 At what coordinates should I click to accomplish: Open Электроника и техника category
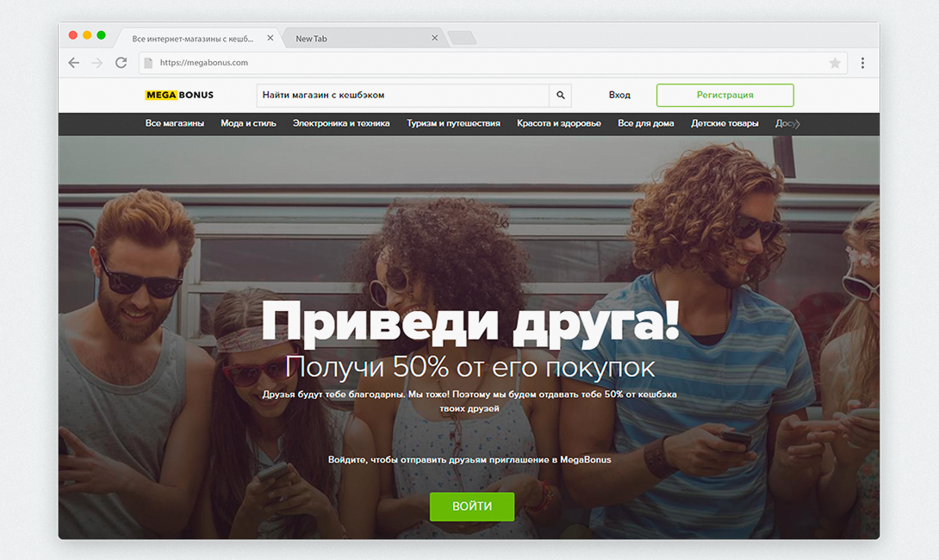tap(341, 123)
